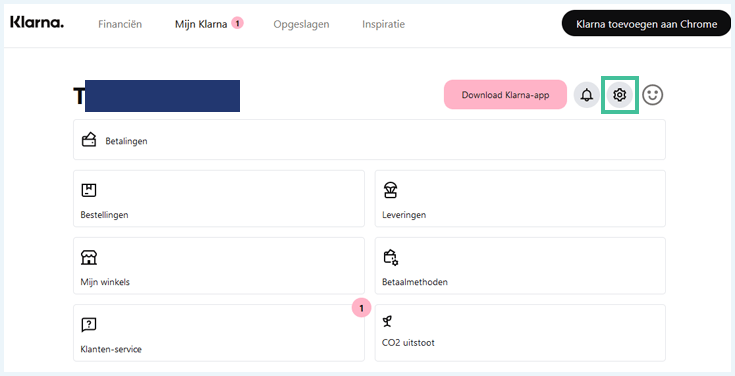Screen dimensions: 735x376
Task: Click the Betalingen wallet icon
Action: point(89,140)
